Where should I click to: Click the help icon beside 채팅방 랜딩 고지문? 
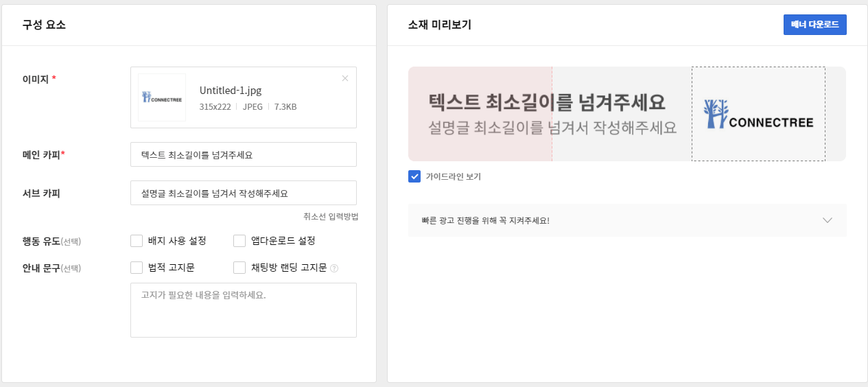334,268
